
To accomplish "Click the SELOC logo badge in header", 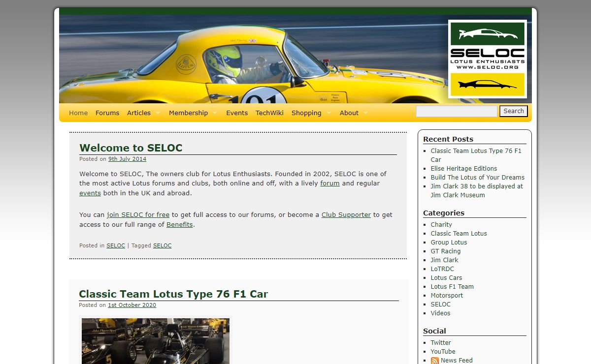I will pyautogui.click(x=488, y=59).
